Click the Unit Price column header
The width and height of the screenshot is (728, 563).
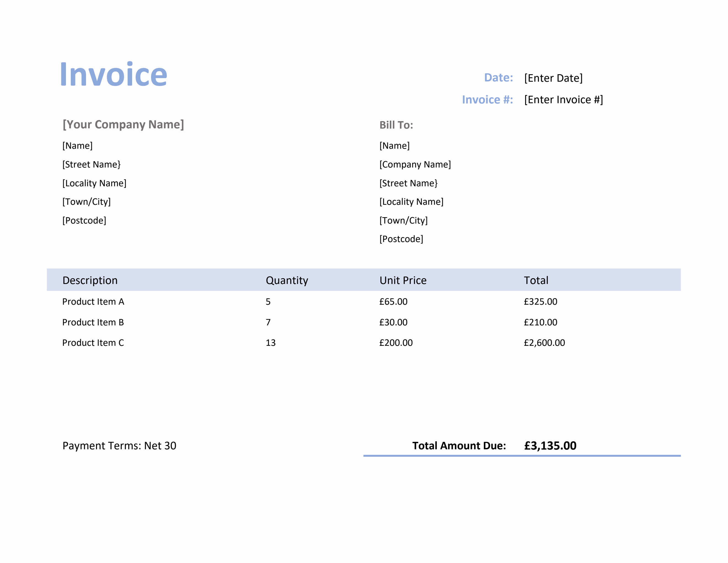pyautogui.click(x=403, y=280)
